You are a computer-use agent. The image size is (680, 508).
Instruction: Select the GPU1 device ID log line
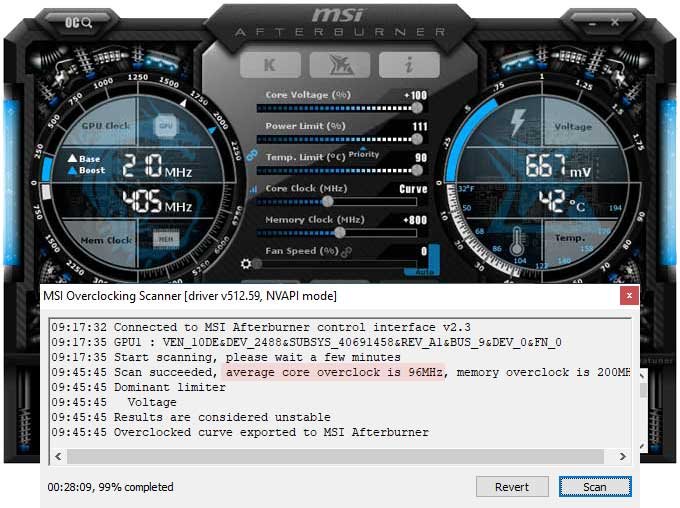(307, 342)
